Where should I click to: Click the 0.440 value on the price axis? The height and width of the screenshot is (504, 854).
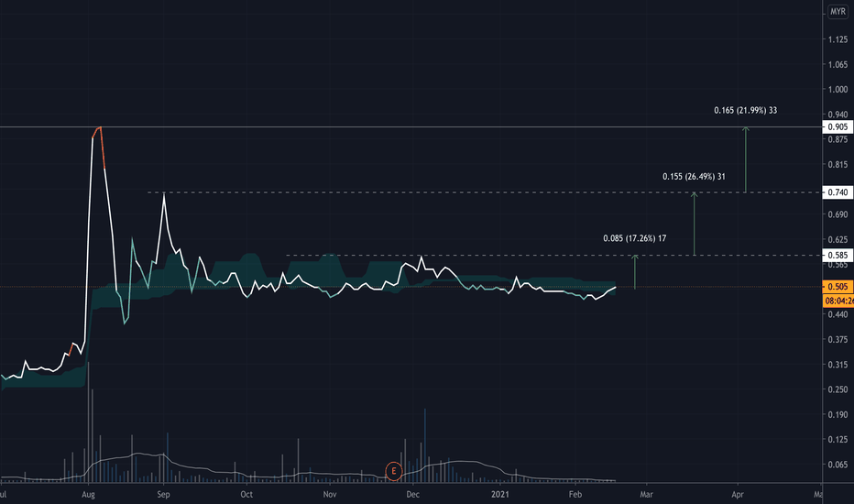838,314
